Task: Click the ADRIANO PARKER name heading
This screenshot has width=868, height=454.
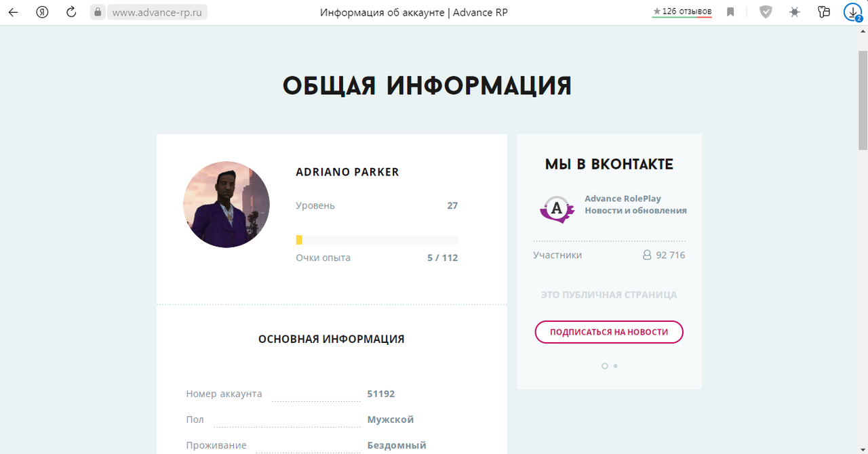Action: coord(347,172)
